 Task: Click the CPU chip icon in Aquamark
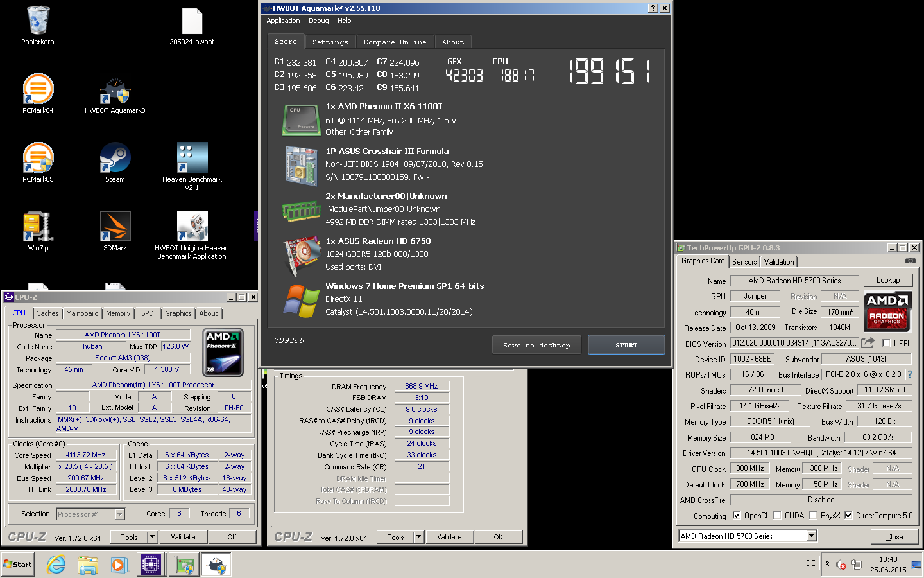coord(301,120)
